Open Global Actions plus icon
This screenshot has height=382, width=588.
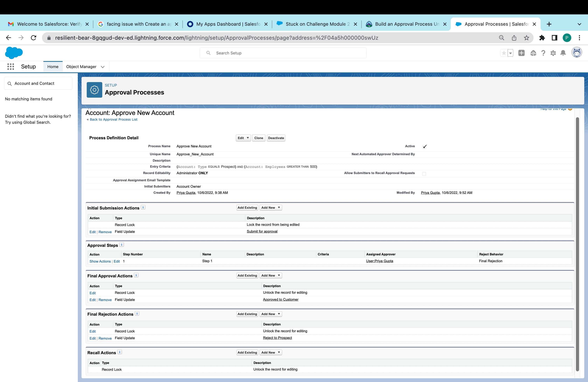521,53
